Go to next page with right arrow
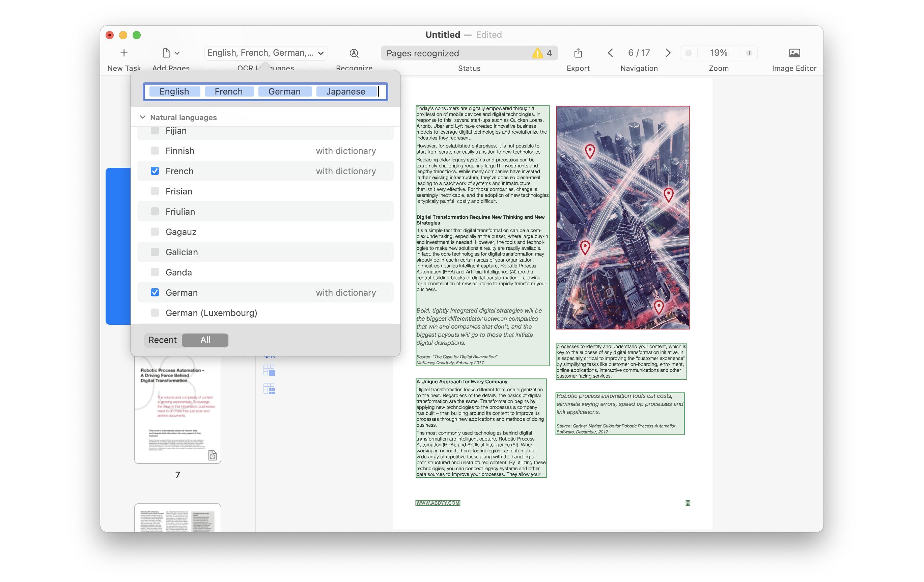The height and width of the screenshot is (582, 924). [x=668, y=53]
